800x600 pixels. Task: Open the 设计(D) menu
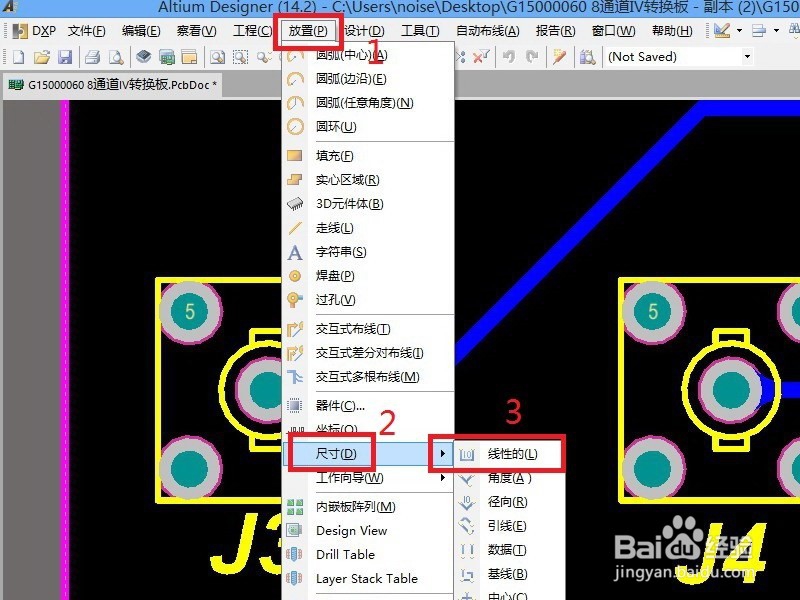(x=365, y=30)
